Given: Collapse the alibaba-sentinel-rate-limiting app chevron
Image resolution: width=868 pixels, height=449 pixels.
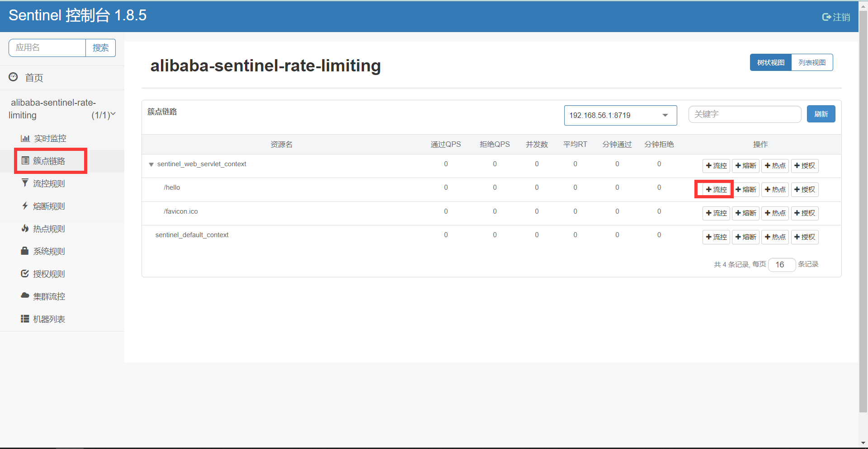Looking at the screenshot, I should click(113, 114).
